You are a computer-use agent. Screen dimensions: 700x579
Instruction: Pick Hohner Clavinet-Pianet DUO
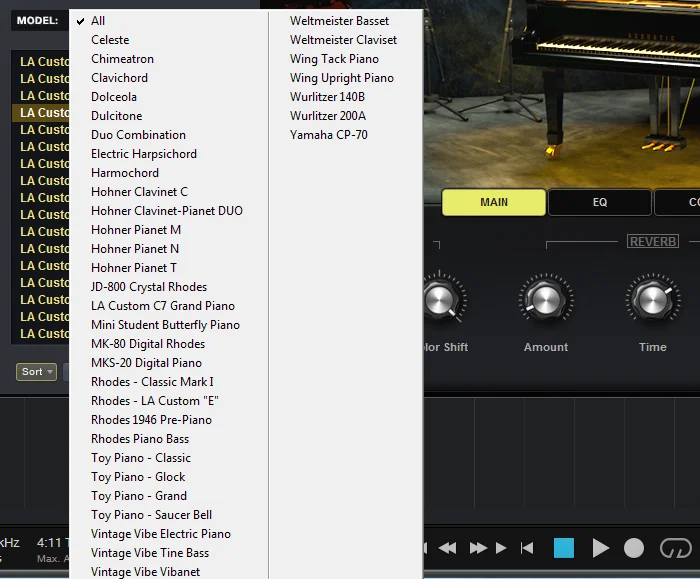click(169, 211)
